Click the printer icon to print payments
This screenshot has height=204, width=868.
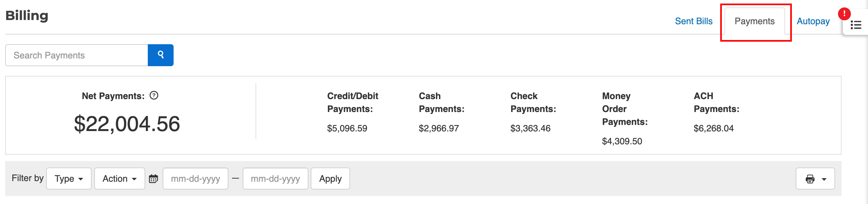809,179
